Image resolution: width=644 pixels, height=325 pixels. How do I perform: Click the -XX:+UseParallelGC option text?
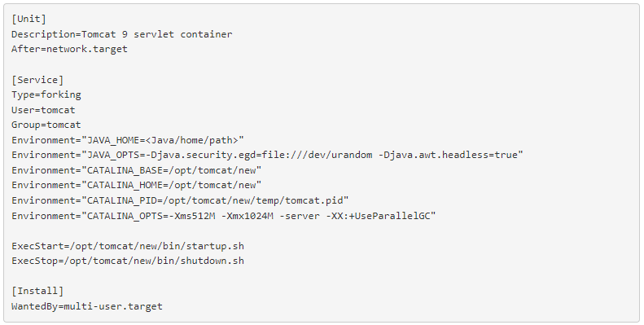[x=378, y=216]
